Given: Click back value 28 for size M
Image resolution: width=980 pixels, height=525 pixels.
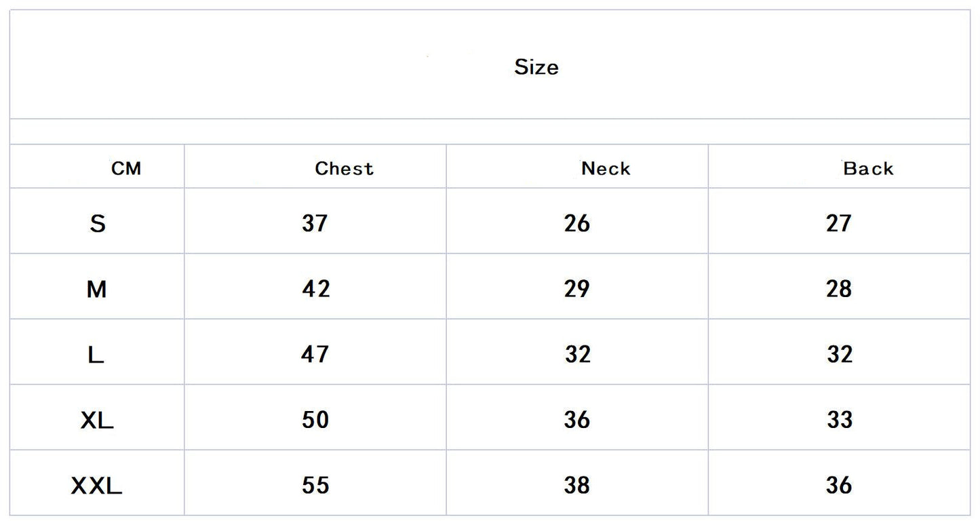Looking at the screenshot, I should (839, 289).
